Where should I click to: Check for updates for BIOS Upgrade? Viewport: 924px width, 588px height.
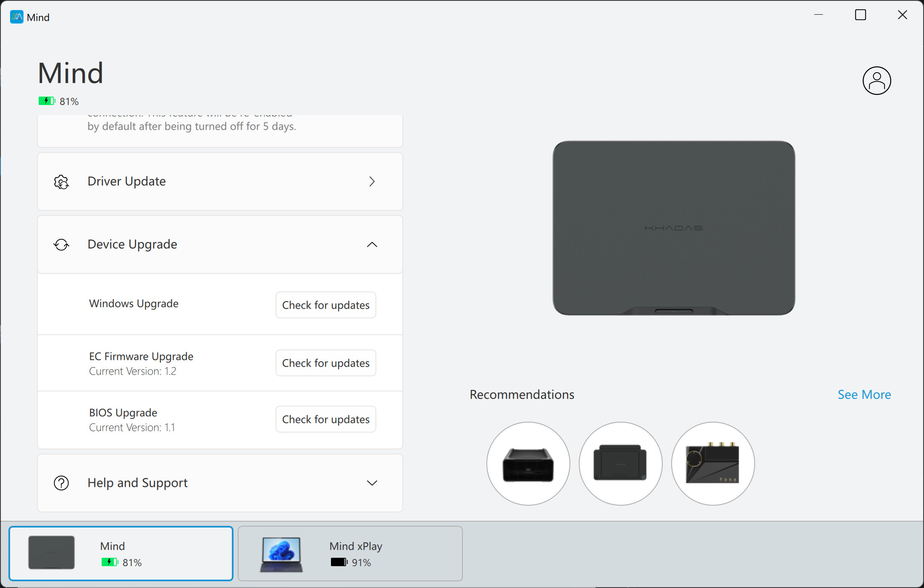(325, 419)
